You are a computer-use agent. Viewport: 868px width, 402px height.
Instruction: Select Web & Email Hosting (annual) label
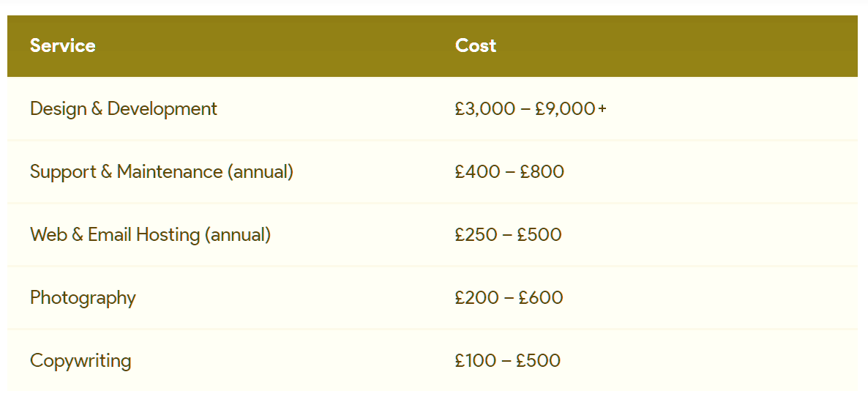point(151,235)
